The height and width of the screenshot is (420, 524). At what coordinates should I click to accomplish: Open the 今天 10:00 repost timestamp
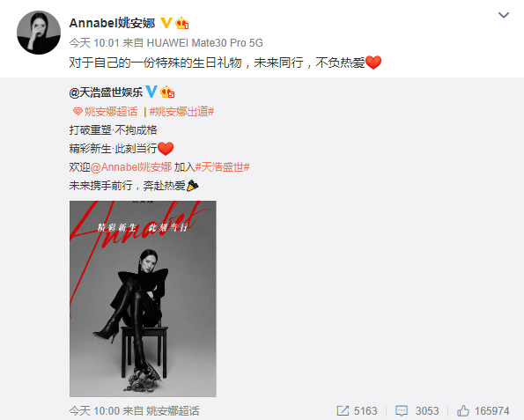click(94, 410)
